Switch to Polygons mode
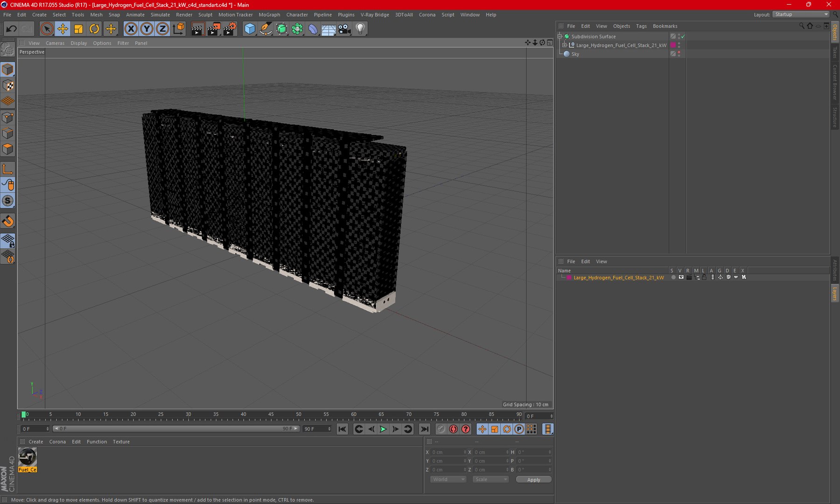This screenshot has width=840, height=504. click(x=8, y=149)
